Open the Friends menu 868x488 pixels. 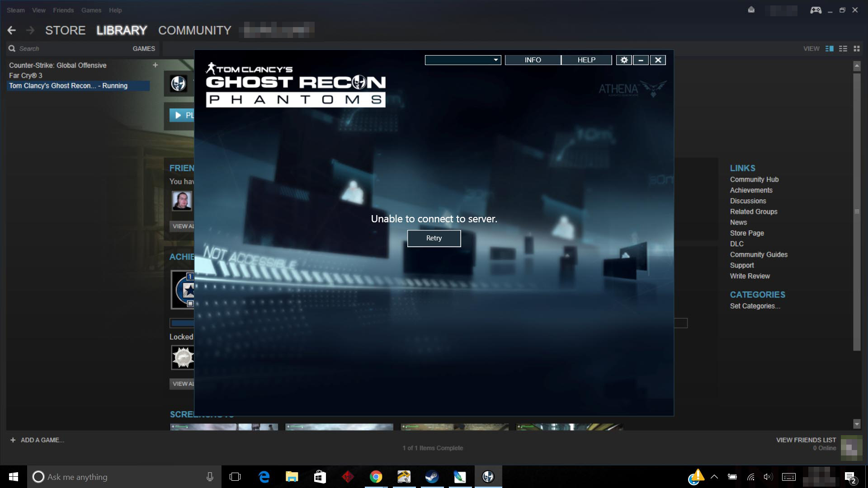(63, 10)
